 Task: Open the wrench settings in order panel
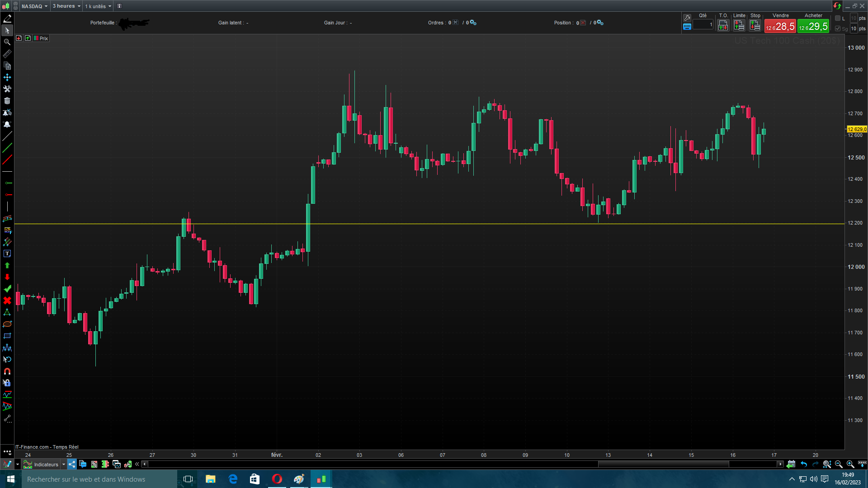click(x=687, y=18)
